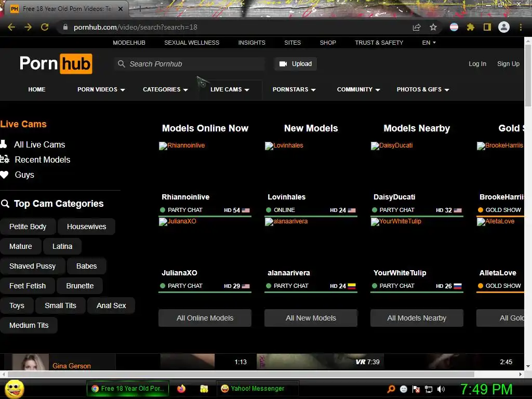The height and width of the screenshot is (399, 532).
Task: Open the Sexual Wellness link
Action: click(x=192, y=43)
